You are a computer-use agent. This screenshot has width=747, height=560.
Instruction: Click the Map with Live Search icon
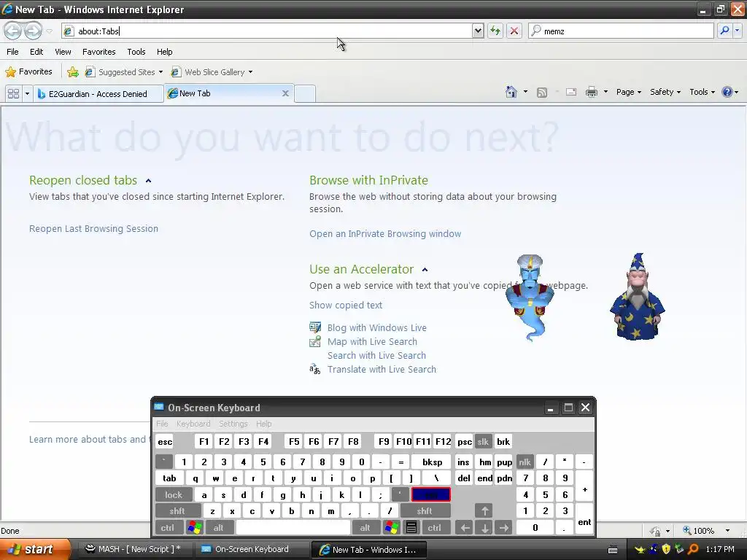[315, 341]
